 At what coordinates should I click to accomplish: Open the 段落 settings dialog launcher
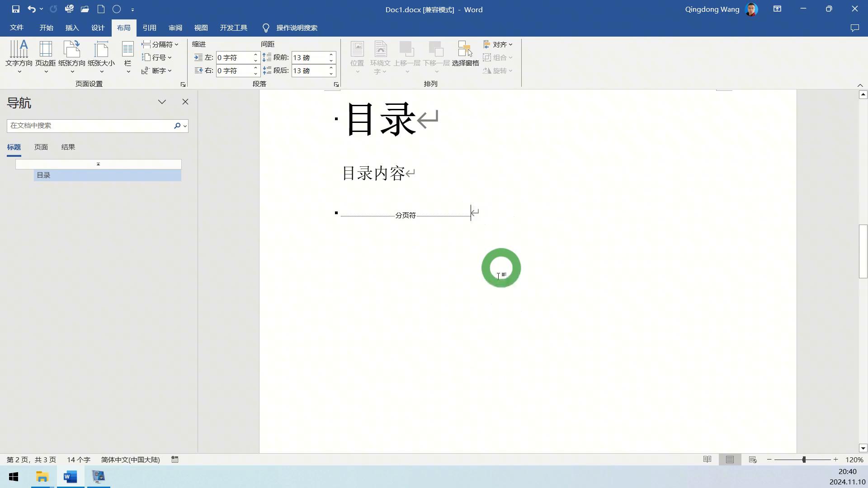pyautogui.click(x=336, y=84)
